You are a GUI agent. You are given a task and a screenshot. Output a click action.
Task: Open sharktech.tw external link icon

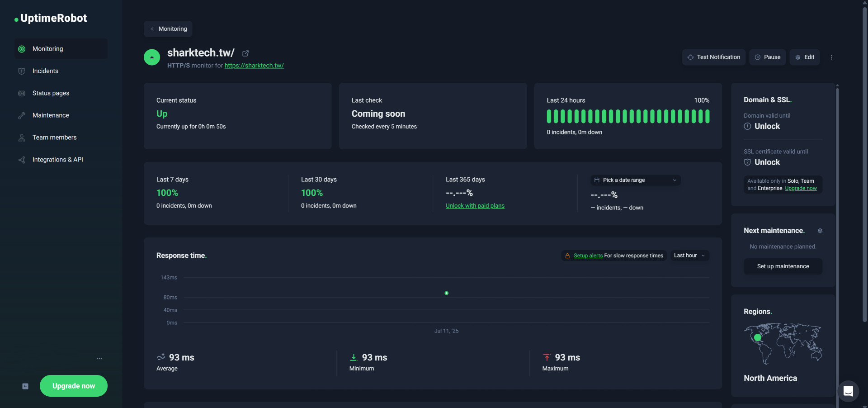pyautogui.click(x=245, y=53)
